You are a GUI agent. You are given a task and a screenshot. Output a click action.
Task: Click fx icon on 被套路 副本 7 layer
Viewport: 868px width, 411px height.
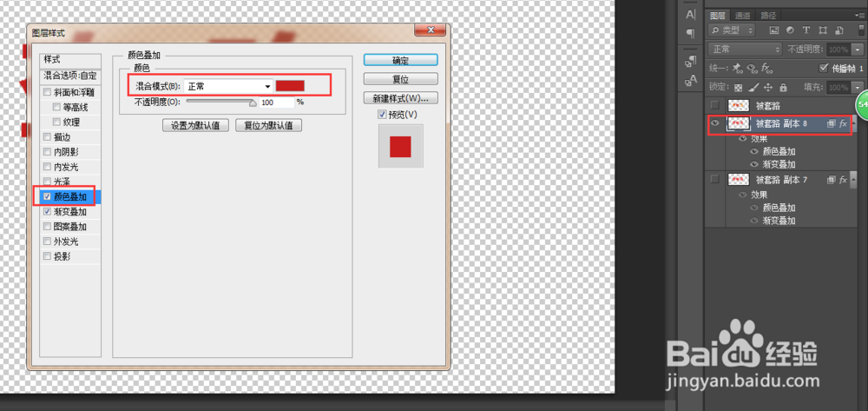click(x=844, y=180)
